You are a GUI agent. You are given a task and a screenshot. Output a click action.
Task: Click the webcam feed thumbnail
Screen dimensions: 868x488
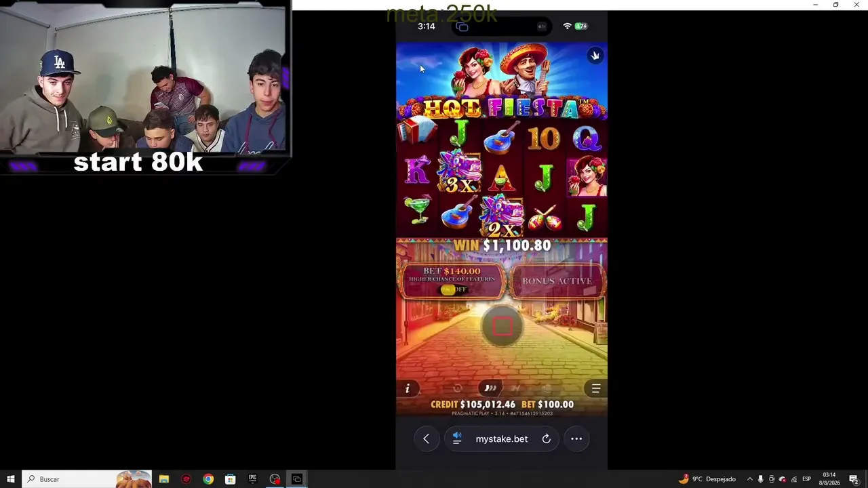[x=144, y=79]
